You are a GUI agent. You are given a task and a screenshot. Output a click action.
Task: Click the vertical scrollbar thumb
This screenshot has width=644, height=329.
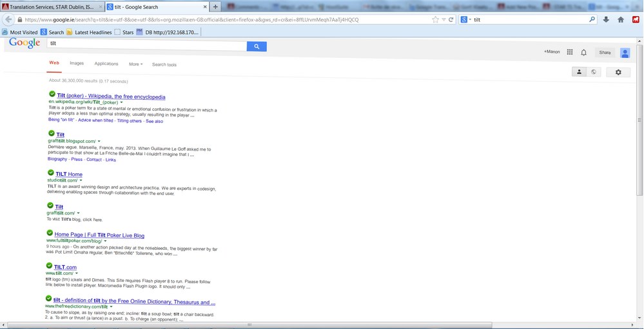639,119
